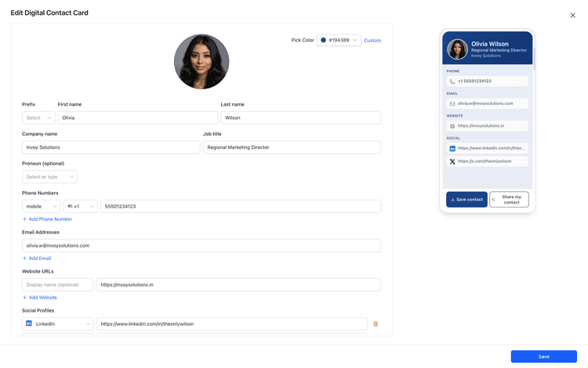This screenshot has height=368, width=588.
Task: Open the LinkedIn social network dropdown
Action: click(x=58, y=324)
